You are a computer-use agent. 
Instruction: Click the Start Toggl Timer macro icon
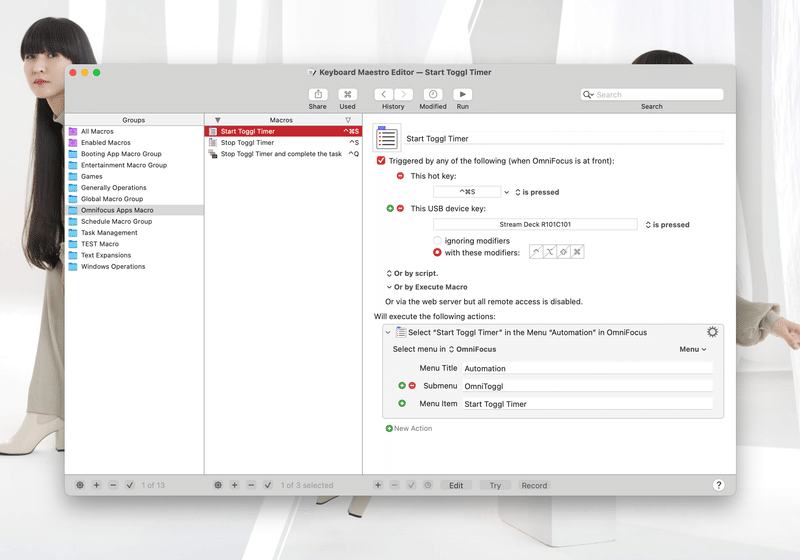387,138
